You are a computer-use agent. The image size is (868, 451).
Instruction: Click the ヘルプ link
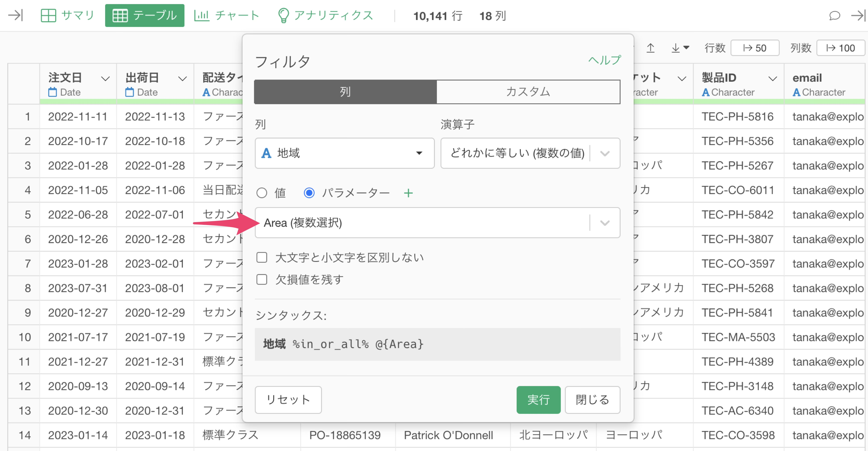(604, 60)
